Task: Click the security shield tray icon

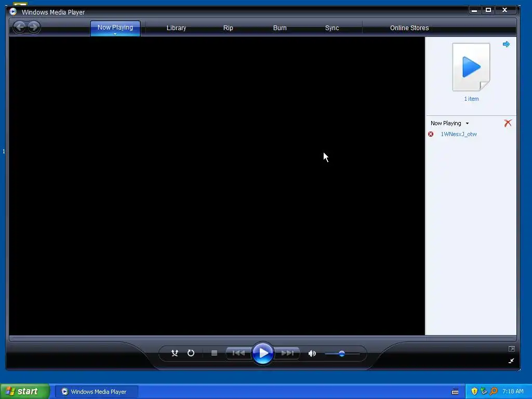Action: point(474,391)
